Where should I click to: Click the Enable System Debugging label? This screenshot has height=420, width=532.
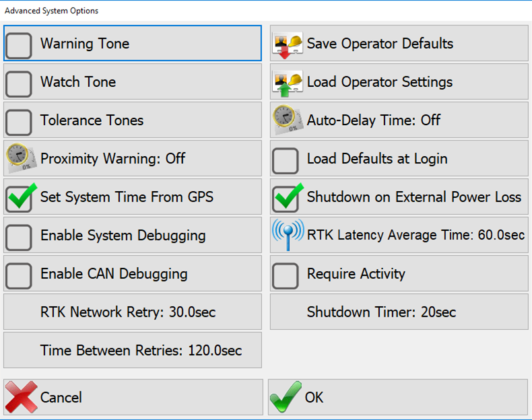coord(123,236)
